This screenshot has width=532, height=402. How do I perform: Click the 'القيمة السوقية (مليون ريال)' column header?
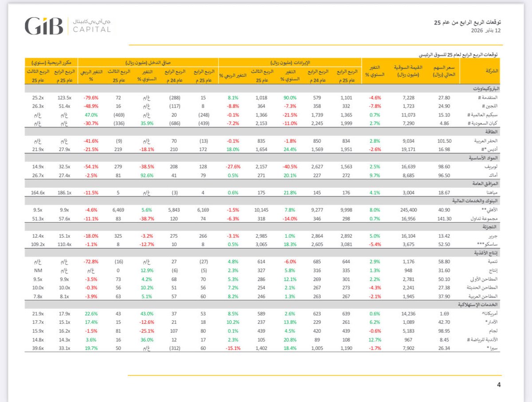pos(408,71)
